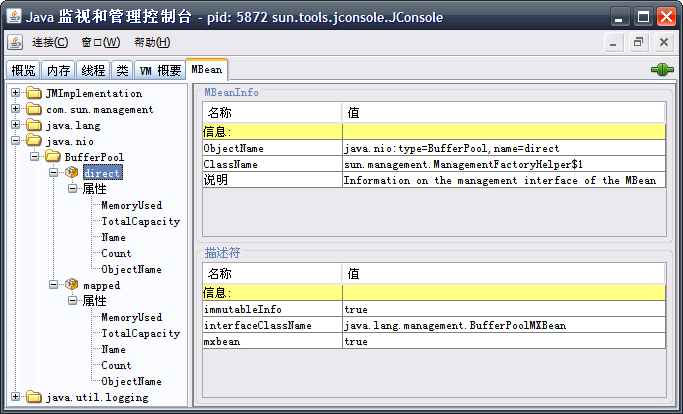Viewport: 683px width, 414px height.
Task: Select Name attribute under mapped
Action: 113,350
